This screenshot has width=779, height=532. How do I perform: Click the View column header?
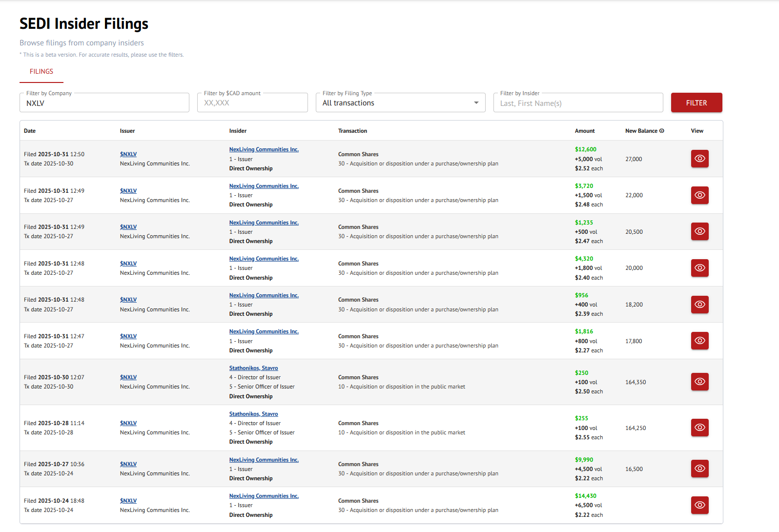(697, 131)
